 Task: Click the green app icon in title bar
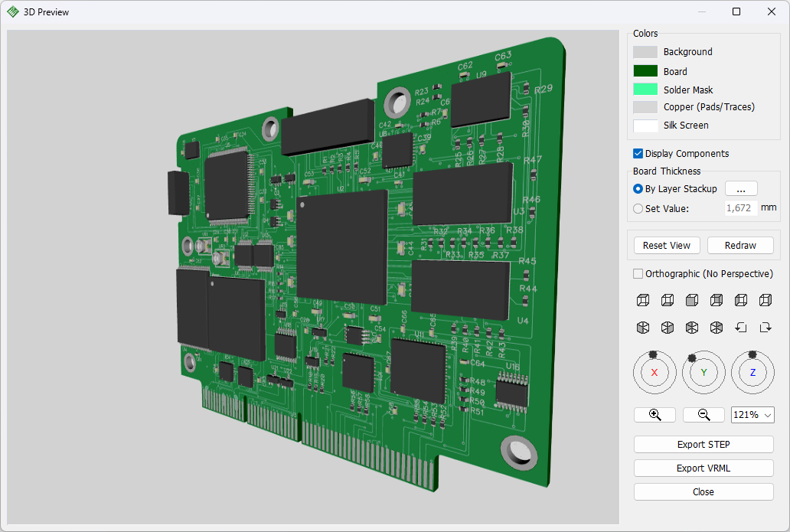[x=12, y=11]
